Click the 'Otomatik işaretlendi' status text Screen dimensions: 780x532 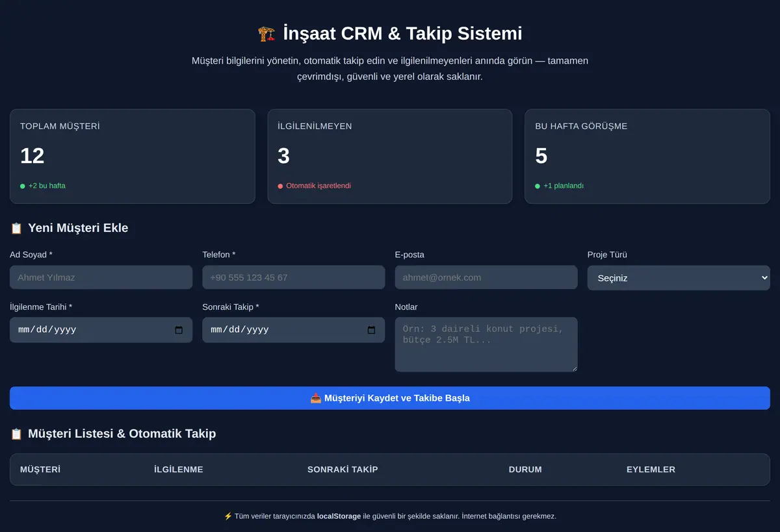pos(318,186)
